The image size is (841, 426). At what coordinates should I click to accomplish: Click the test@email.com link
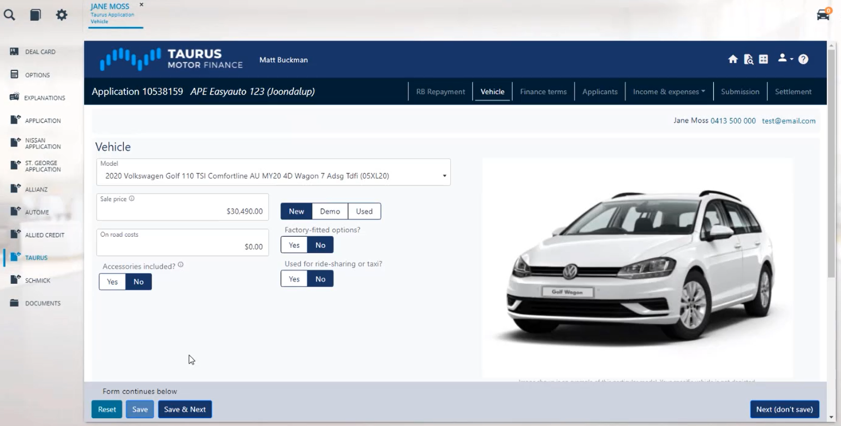788,121
